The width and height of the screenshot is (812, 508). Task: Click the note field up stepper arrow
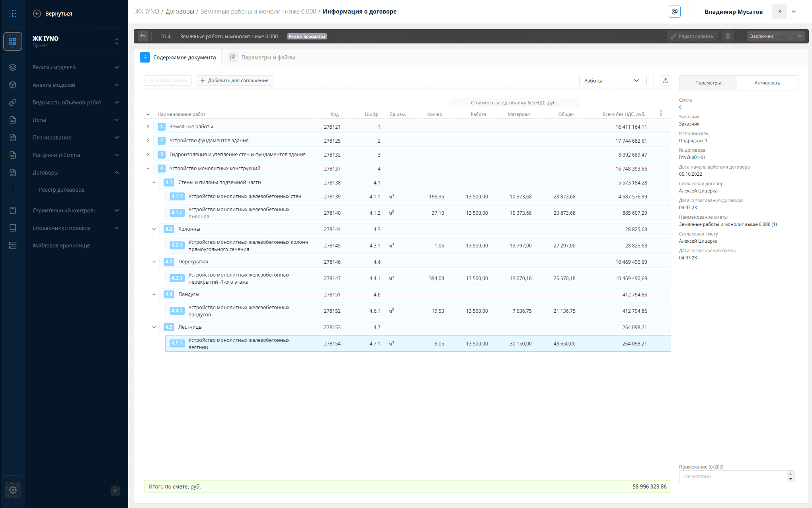(x=791, y=473)
